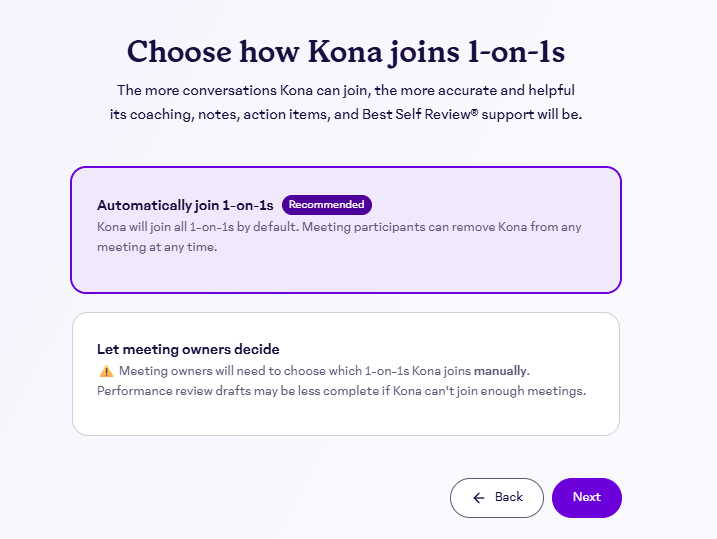Click the purple Recommended badge
Viewport: 717px width, 539px height.
326,205
